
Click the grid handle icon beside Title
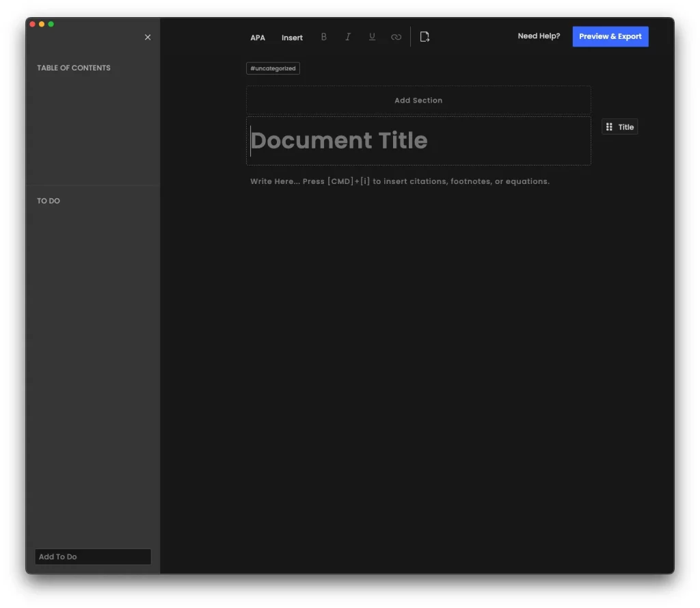click(609, 127)
